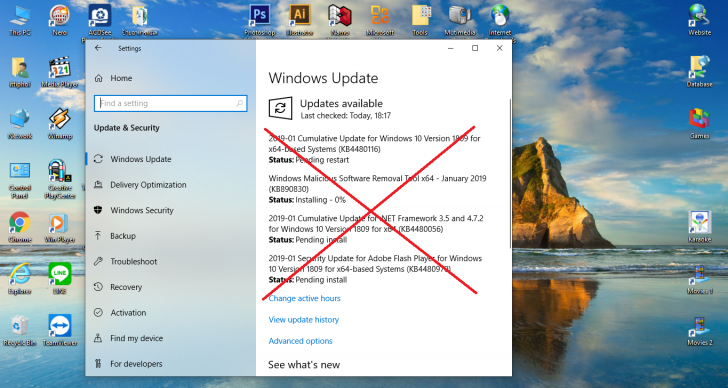The width and height of the screenshot is (728, 388).
Task: Open Windows Security page
Action: (x=170, y=210)
